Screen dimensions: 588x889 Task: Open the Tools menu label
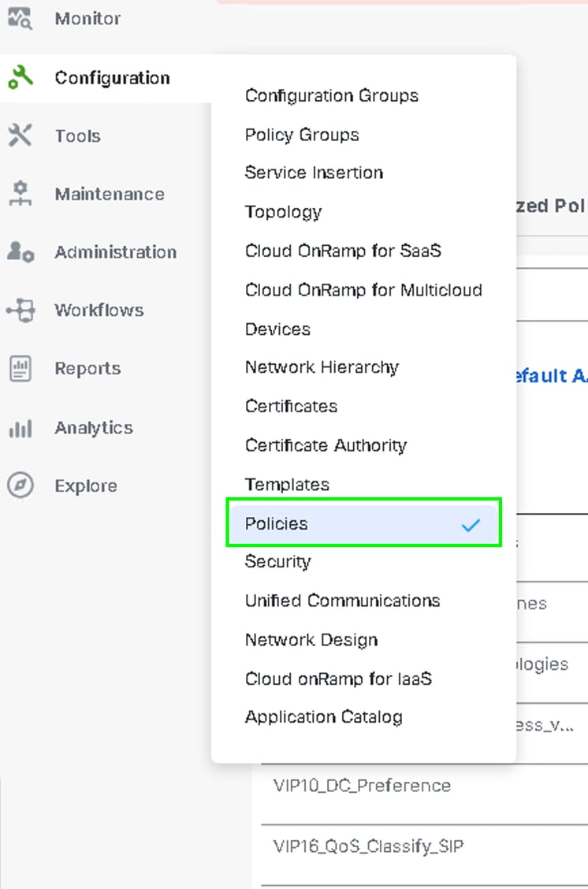(x=78, y=136)
